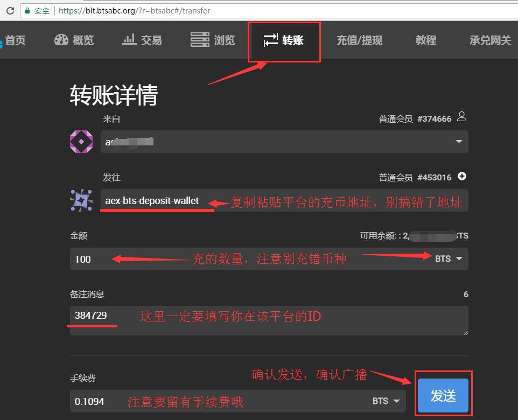This screenshot has height=420, width=518.
Task: Click the member profile icon beside #374666
Action: point(461,117)
